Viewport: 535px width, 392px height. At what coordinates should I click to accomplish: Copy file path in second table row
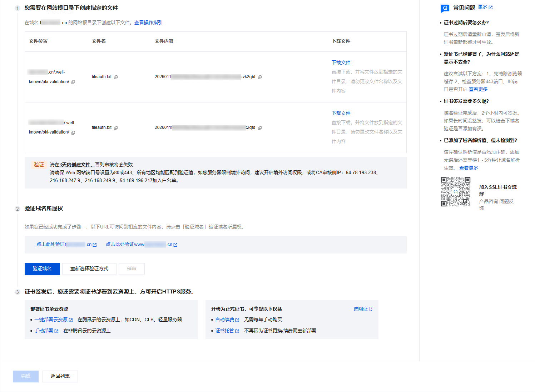(x=73, y=133)
